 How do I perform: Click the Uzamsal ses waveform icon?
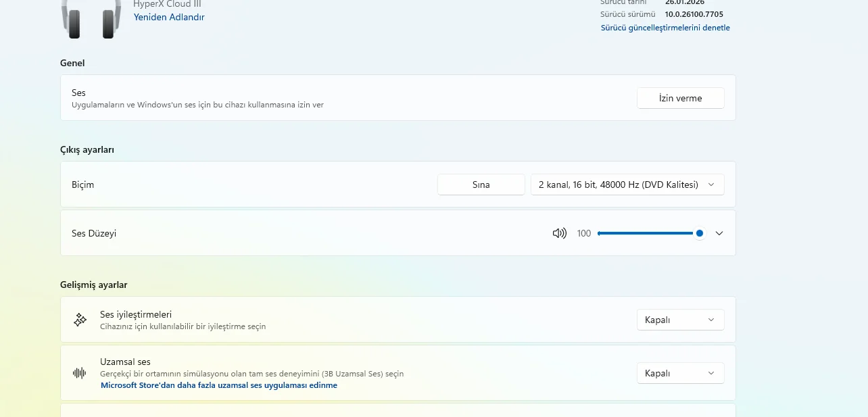point(80,373)
